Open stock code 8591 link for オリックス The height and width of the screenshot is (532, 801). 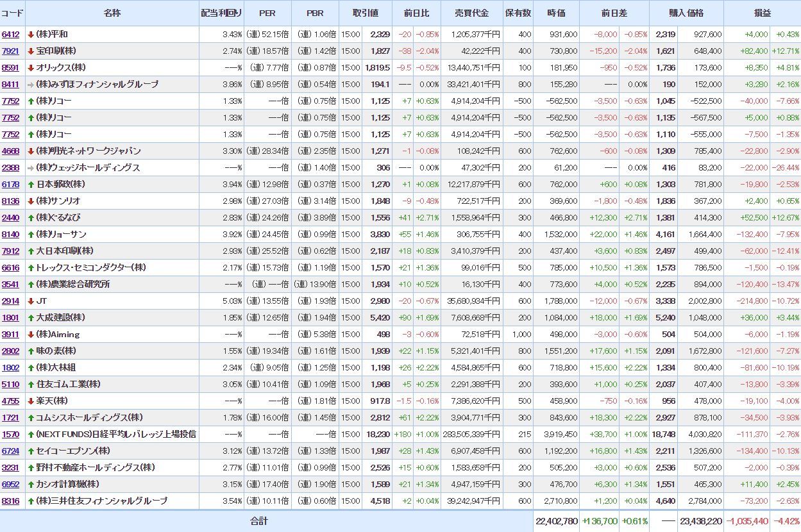[x=10, y=68]
